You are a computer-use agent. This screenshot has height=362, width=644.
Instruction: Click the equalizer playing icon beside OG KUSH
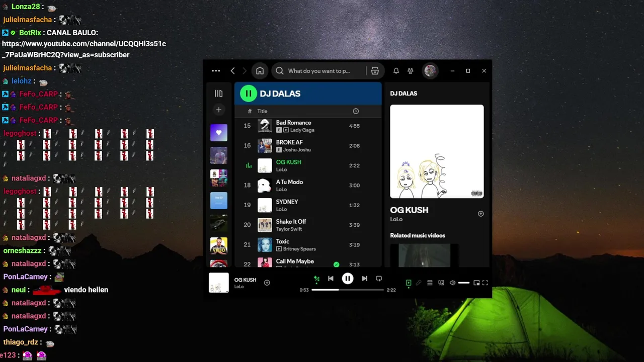point(248,165)
